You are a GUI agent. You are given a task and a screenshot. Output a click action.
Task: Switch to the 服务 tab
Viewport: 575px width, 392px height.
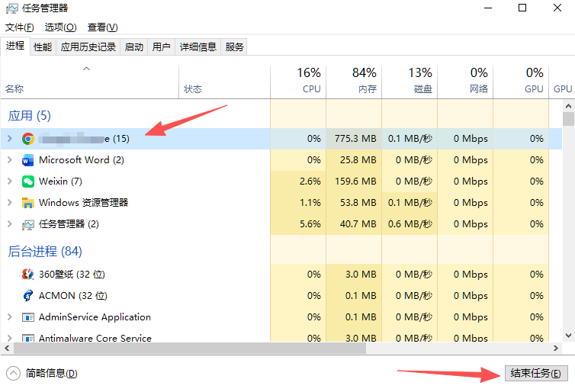coord(234,47)
